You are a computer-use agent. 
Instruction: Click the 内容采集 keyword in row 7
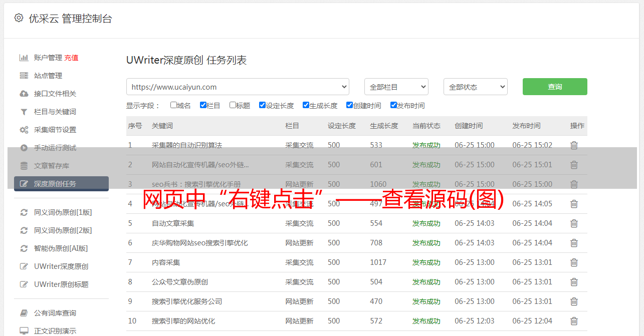pos(166,262)
